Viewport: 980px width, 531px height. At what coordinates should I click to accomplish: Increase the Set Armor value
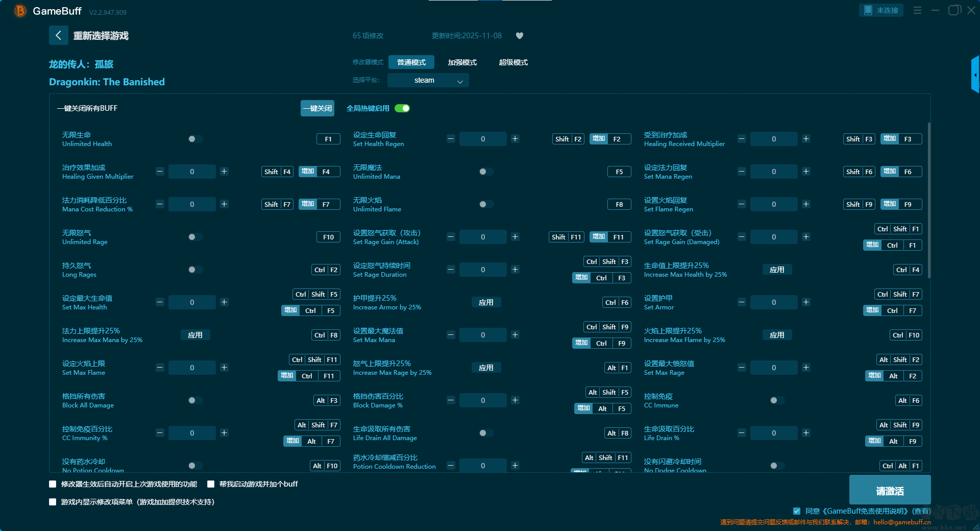(806, 302)
